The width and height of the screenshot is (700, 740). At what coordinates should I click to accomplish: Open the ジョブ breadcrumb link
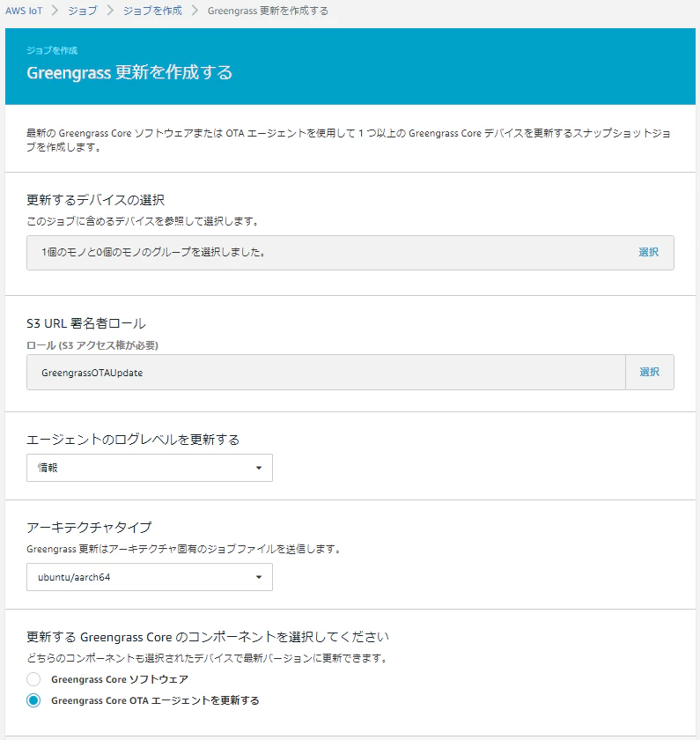(83, 11)
